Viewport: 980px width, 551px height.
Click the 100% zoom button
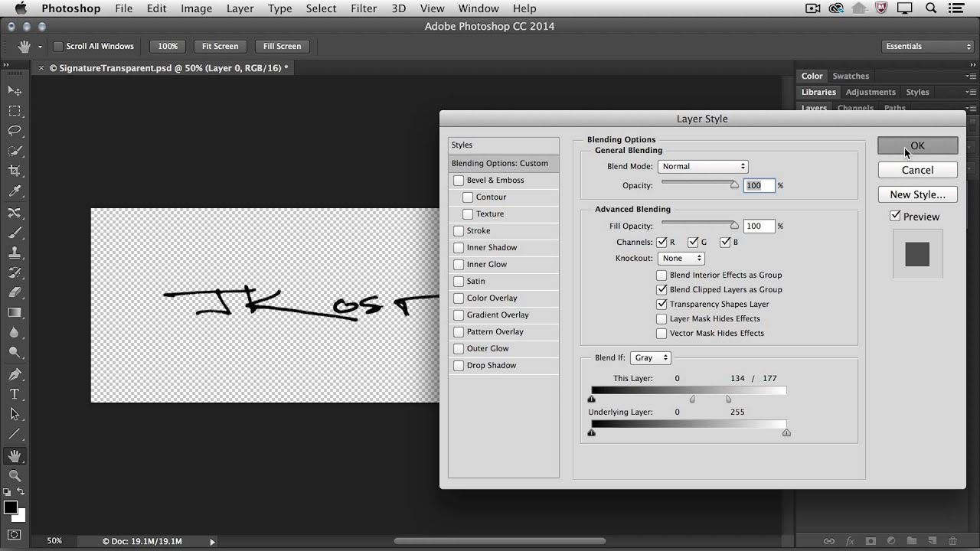pos(168,46)
